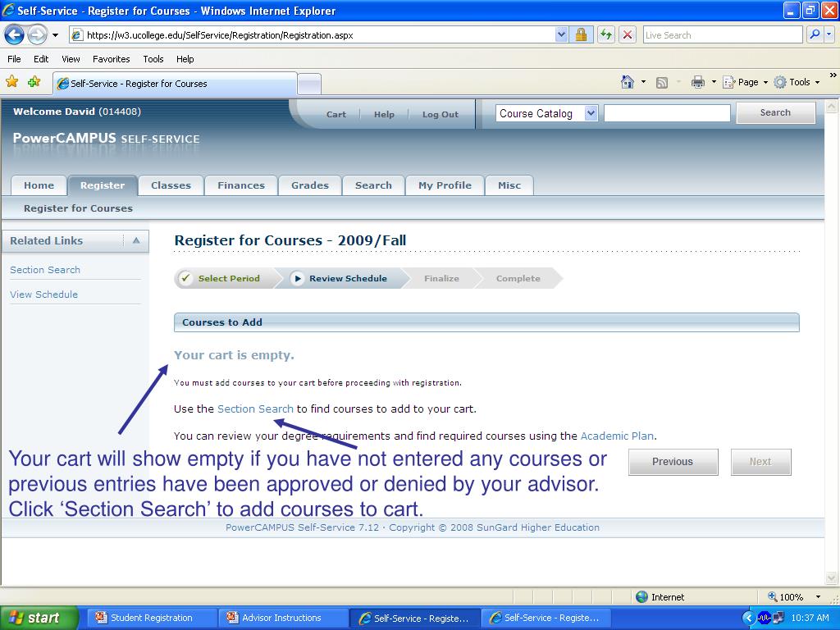840x630 pixels.
Task: Select the Misc tab
Action: [509, 185]
